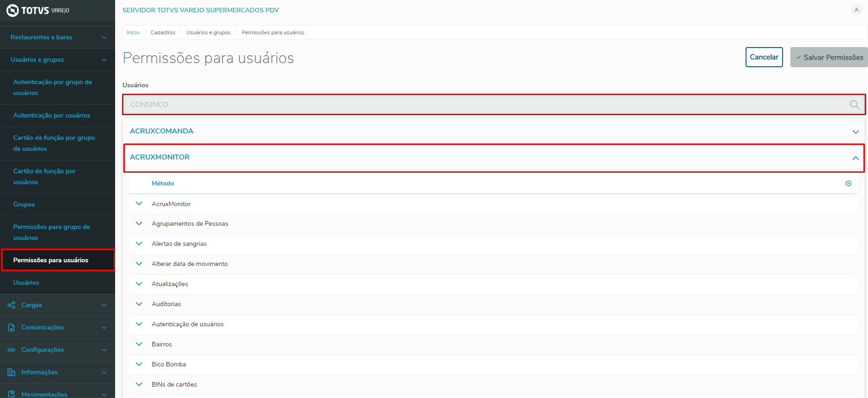Viewport: 868px width, 398px height.
Task: Expand the Autenticação de usuários row
Action: (x=139, y=324)
